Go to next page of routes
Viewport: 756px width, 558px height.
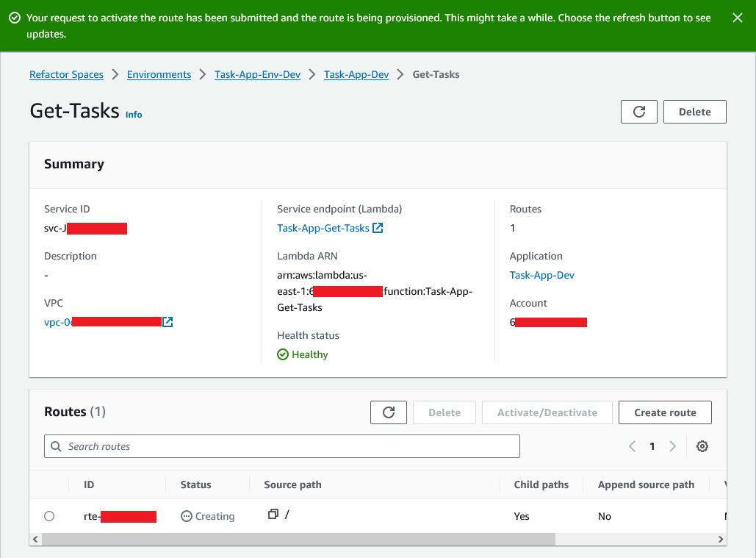point(672,446)
